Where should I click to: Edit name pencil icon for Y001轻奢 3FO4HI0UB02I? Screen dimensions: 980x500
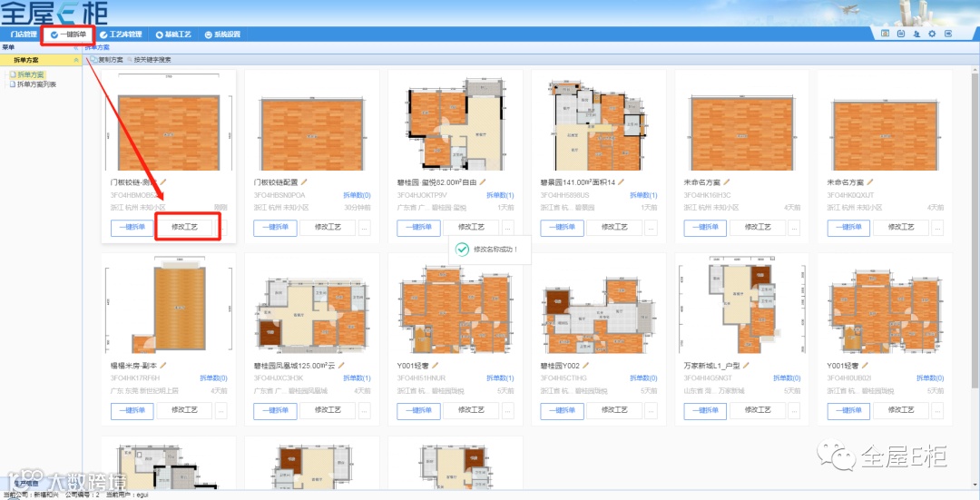click(865, 365)
